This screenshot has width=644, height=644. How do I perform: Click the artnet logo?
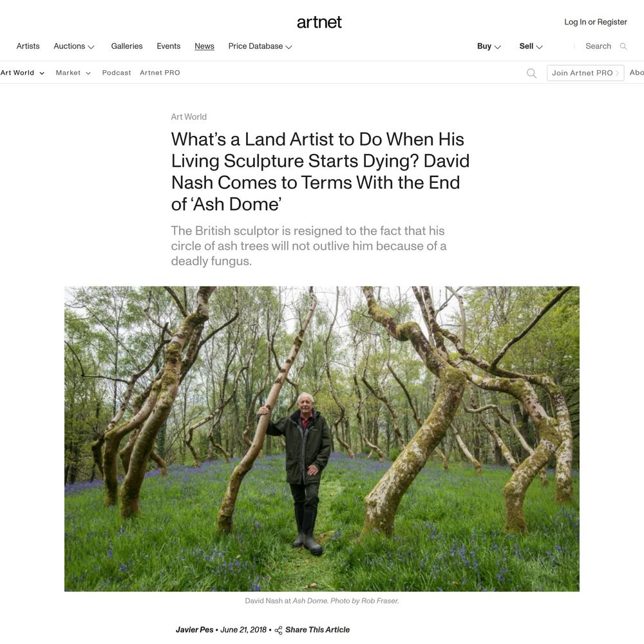click(x=319, y=22)
